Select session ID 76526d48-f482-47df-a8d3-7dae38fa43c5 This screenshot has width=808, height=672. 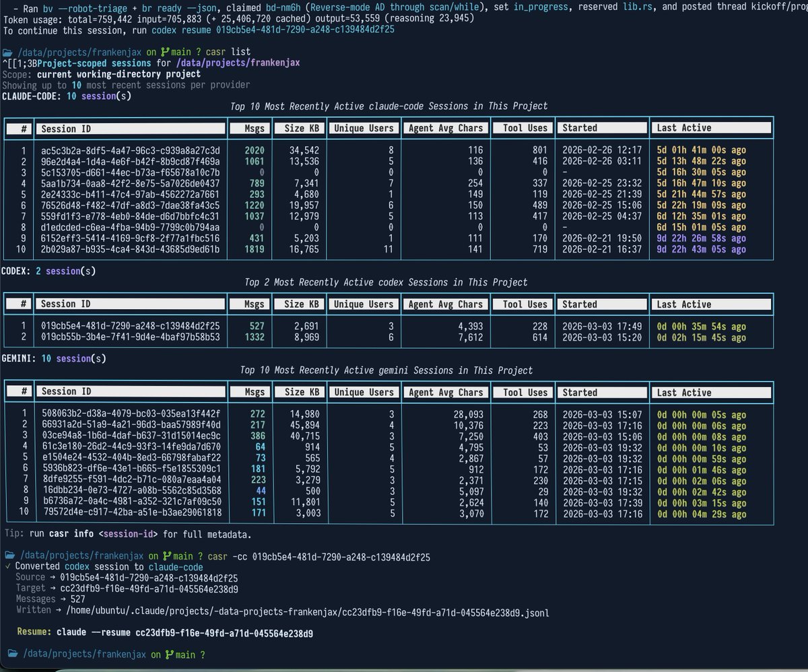(x=130, y=205)
